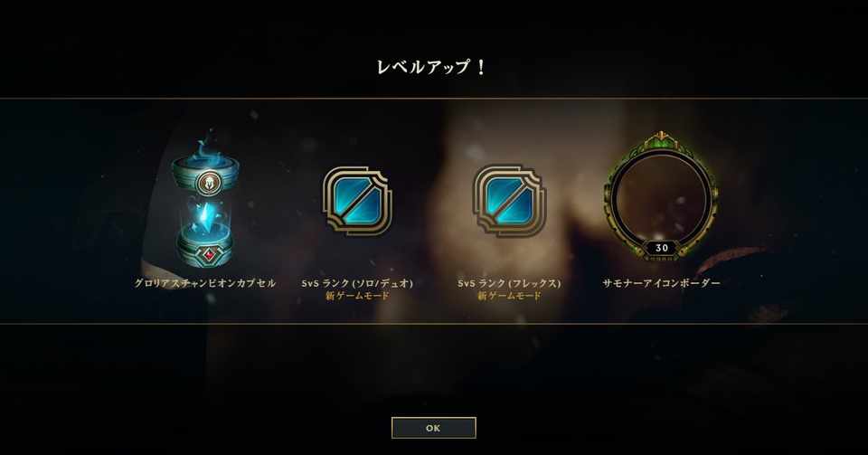Click the green summoner icon border frame
The image size is (868, 455).
[661, 196]
